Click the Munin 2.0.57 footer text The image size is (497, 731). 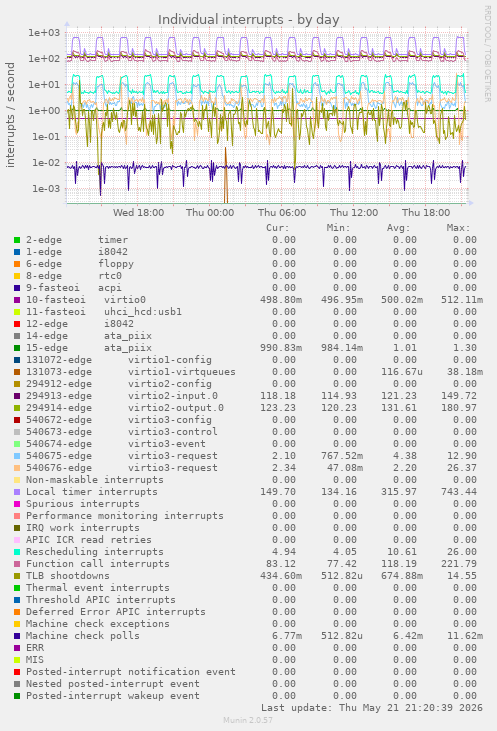pyautogui.click(x=248, y=720)
